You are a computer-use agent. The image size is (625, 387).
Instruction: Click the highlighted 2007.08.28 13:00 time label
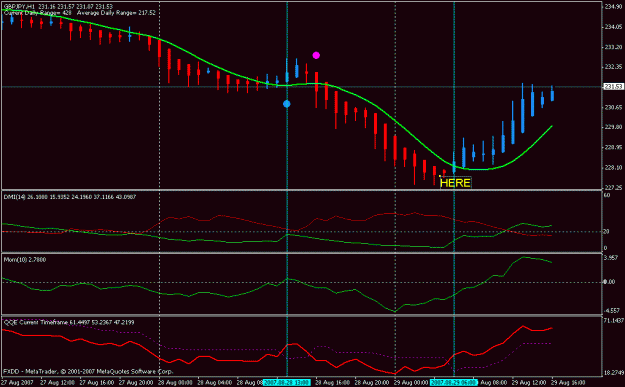click(287, 383)
